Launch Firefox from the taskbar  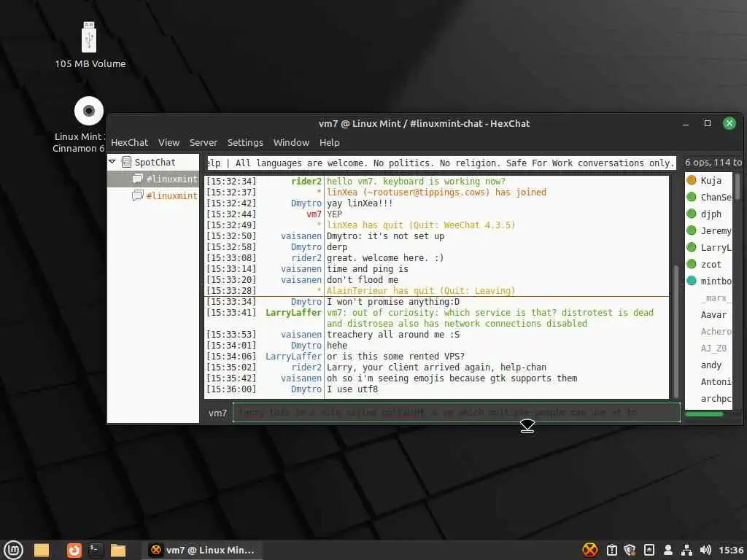pyautogui.click(x=74, y=550)
